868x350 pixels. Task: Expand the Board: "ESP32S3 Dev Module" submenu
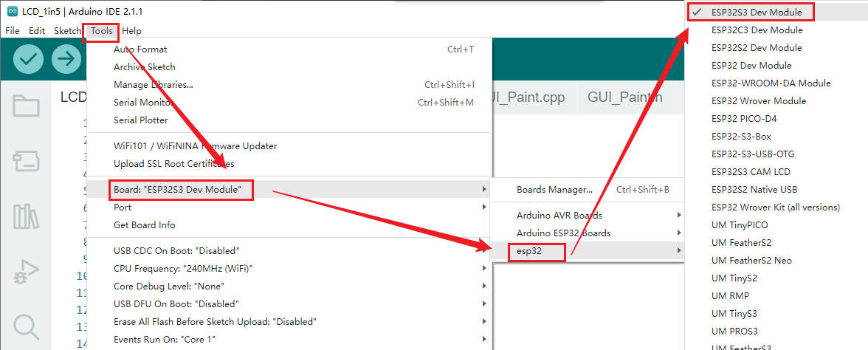click(x=289, y=190)
